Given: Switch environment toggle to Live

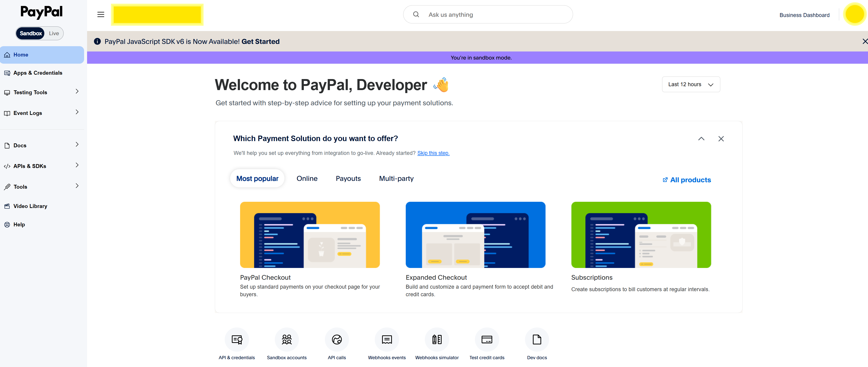Looking at the screenshot, I should tap(54, 33).
